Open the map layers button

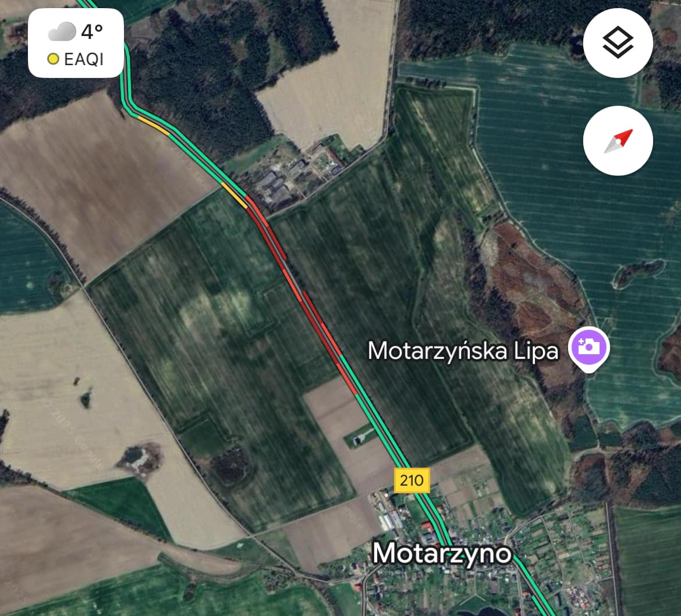618,43
